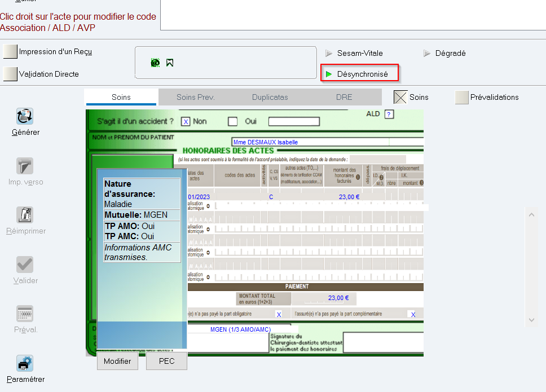Enable the Prévalidations checkbox
The width and height of the screenshot is (546, 392).
pyautogui.click(x=462, y=97)
